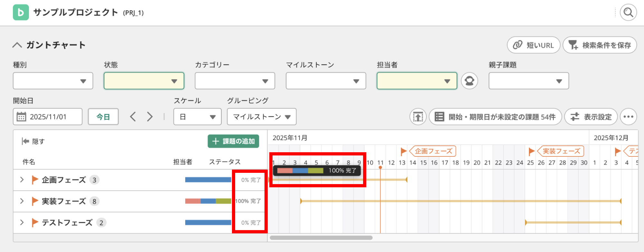The height and width of the screenshot is (252, 644).
Task: Click the project name サンプルプロジェクト
Action: click(76, 13)
